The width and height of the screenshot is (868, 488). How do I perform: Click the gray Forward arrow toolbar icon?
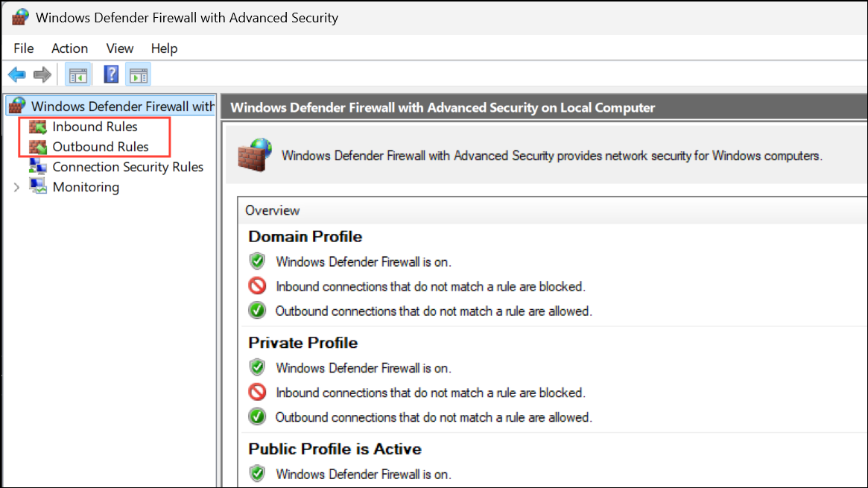tap(42, 75)
